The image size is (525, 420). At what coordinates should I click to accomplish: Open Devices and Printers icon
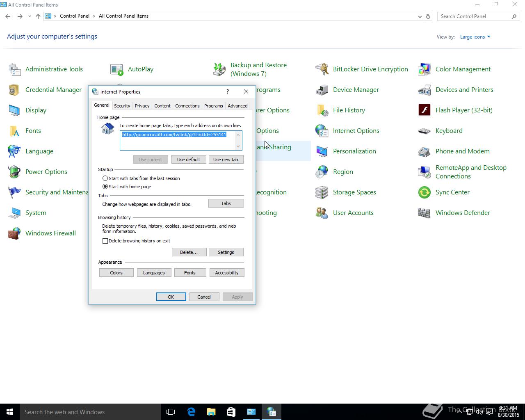(425, 90)
